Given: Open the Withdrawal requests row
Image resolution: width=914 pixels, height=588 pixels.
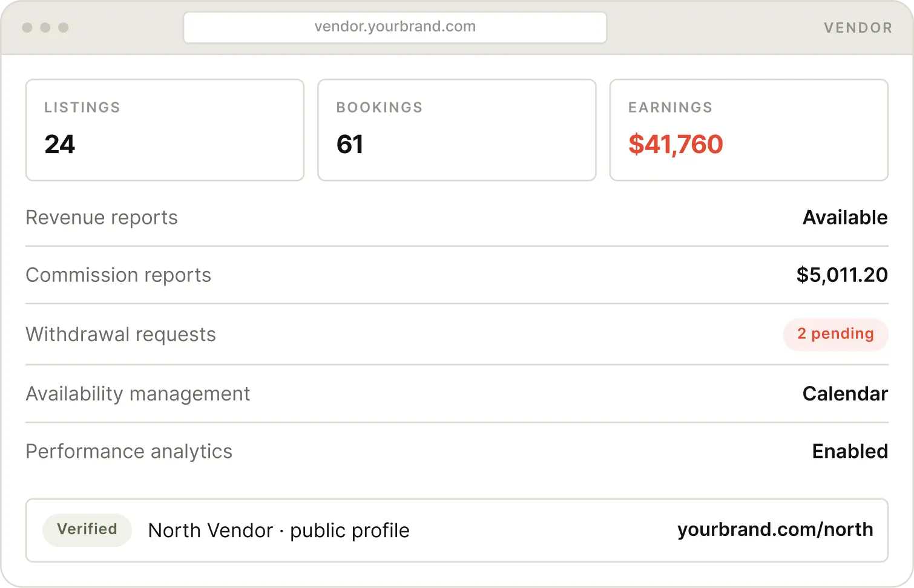Looking at the screenshot, I should click(457, 335).
